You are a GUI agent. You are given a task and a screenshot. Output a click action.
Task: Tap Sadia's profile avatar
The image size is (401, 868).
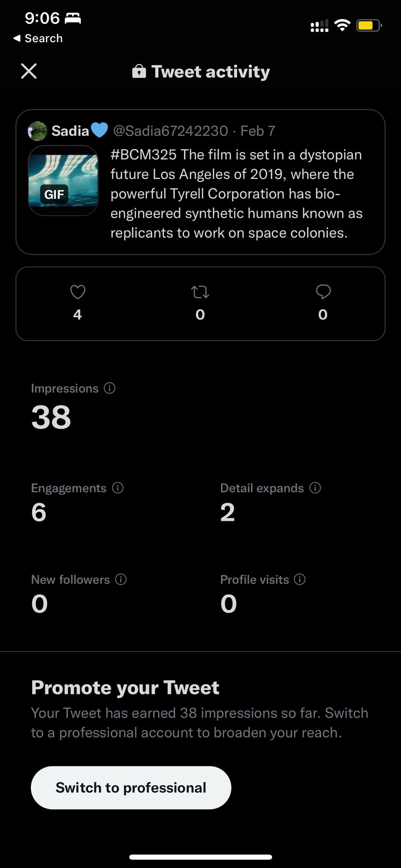(x=38, y=131)
